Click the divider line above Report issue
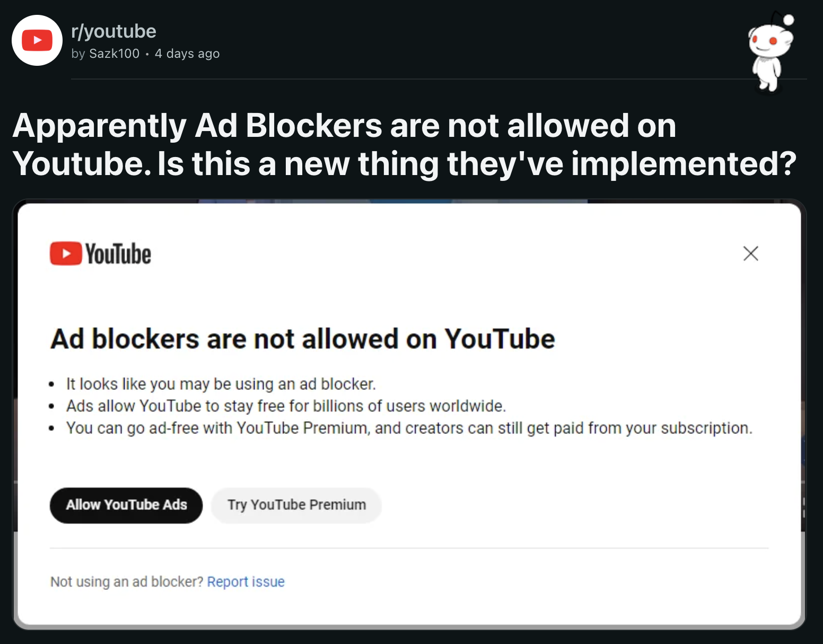Image resolution: width=823 pixels, height=644 pixels. click(x=409, y=548)
